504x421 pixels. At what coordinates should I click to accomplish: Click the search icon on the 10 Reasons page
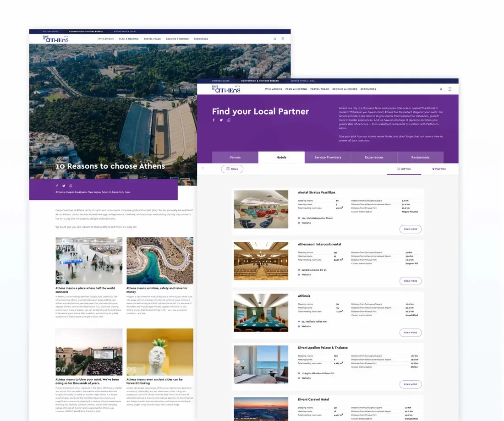(275, 39)
